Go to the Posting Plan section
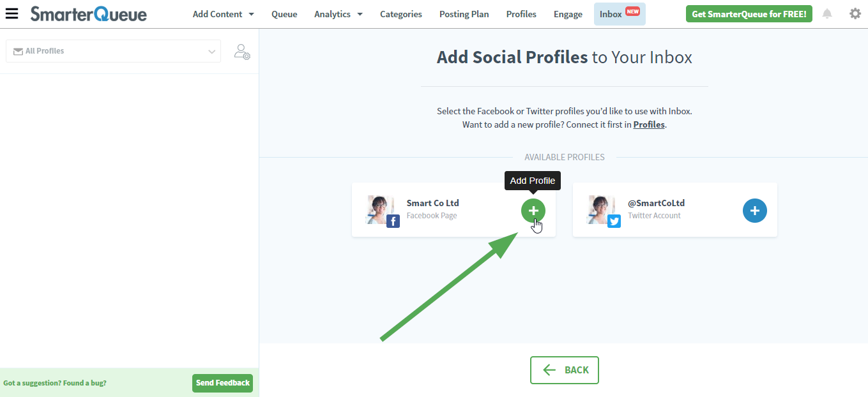Image resolution: width=868 pixels, height=397 pixels. (464, 14)
